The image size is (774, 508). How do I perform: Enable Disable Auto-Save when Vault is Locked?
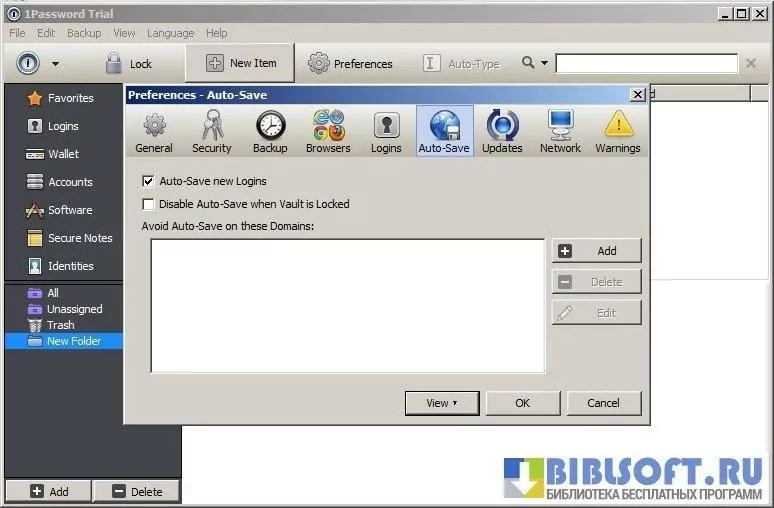click(149, 204)
